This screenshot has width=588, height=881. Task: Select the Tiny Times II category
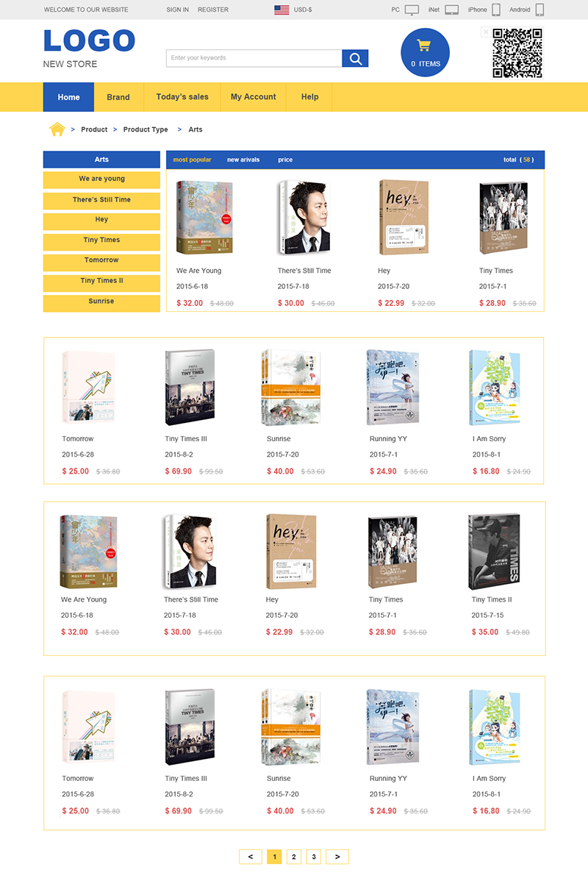coord(101,282)
